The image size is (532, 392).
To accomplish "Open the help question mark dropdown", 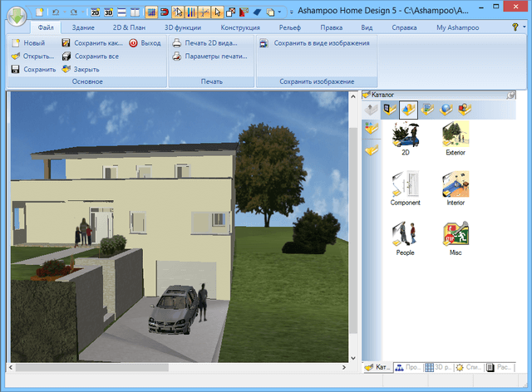I will click(515, 27).
